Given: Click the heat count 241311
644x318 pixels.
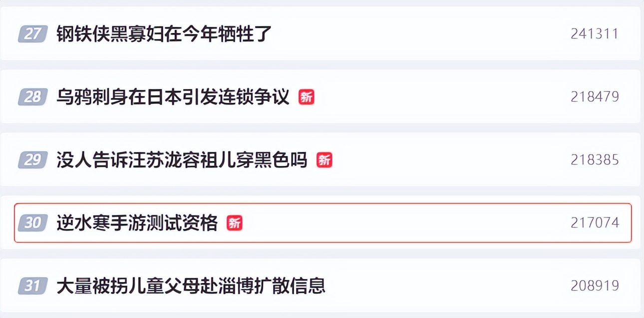Looking at the screenshot, I should click(595, 34).
